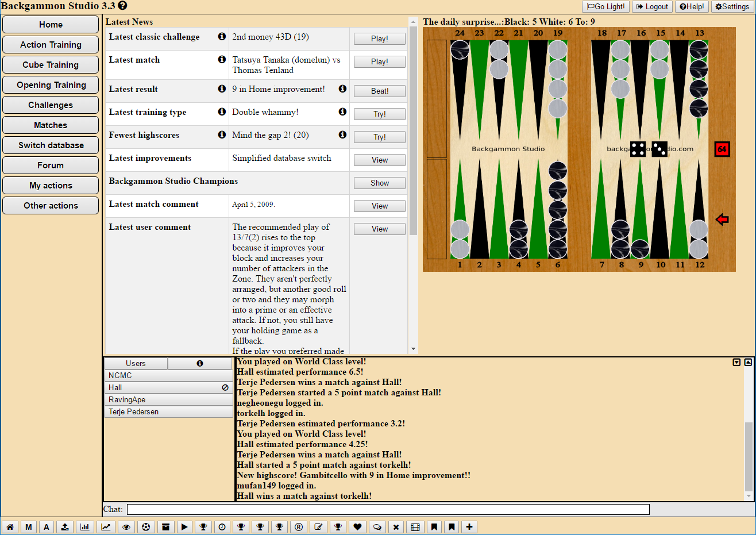756x535 pixels.
Task: Select user NCMC in the list
Action: [x=168, y=375]
